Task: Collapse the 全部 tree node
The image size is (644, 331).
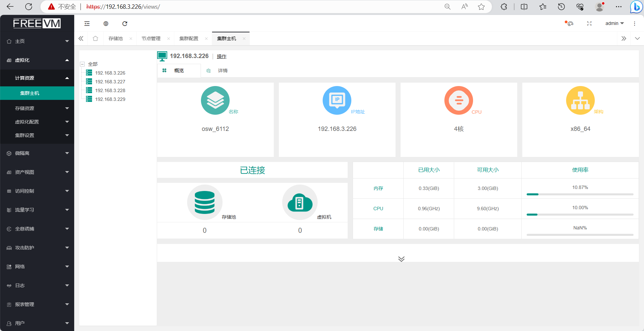Action: tap(82, 64)
